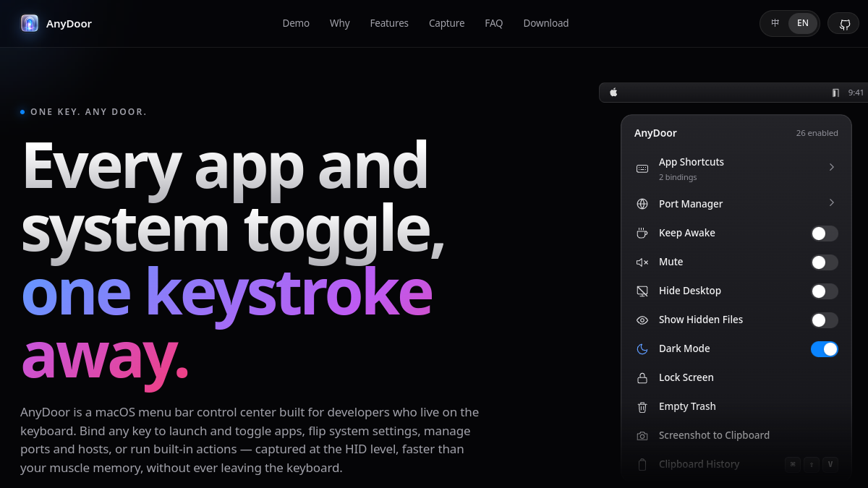Screen dimensions: 868x488
Task: Jump to the Features section
Action: [389, 23]
